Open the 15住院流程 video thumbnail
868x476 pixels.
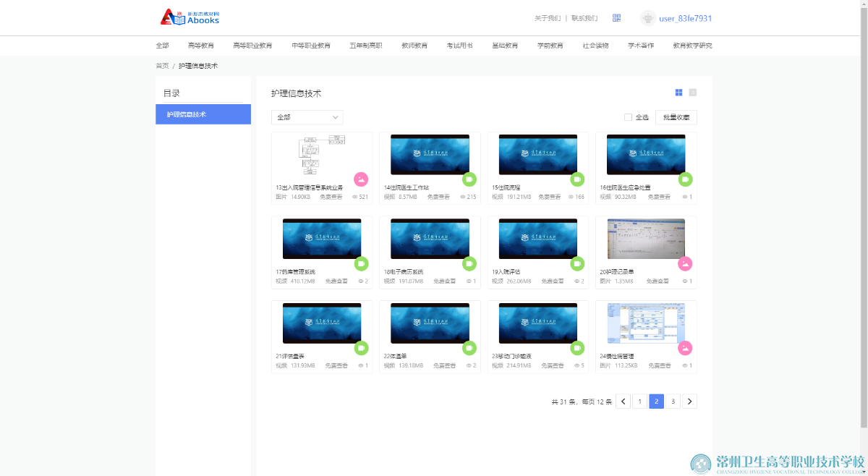[x=537, y=155]
